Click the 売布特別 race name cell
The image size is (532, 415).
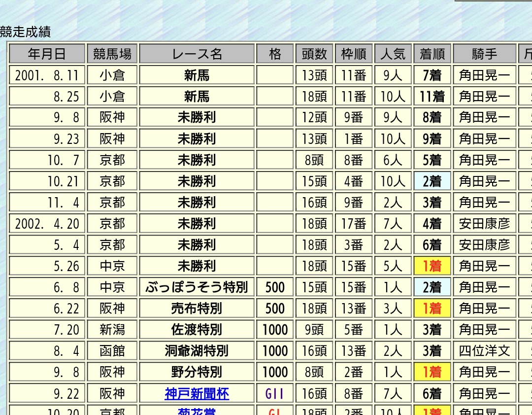197,309
